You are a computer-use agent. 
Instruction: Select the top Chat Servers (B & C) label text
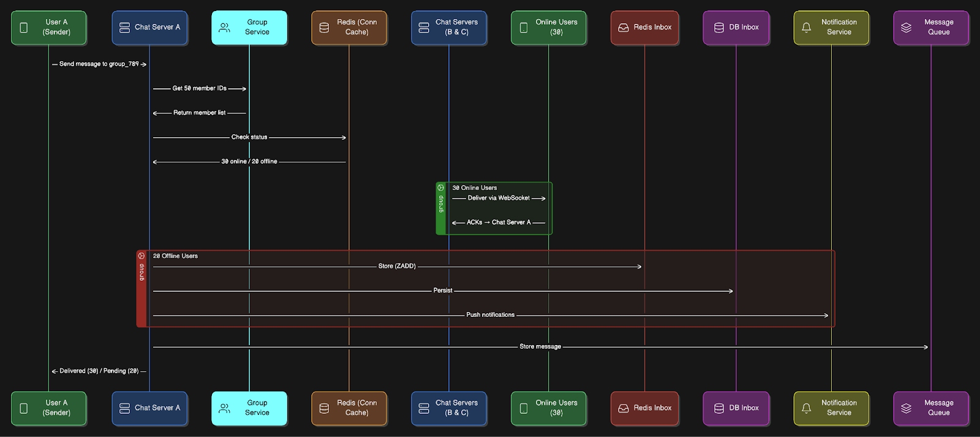(x=456, y=27)
